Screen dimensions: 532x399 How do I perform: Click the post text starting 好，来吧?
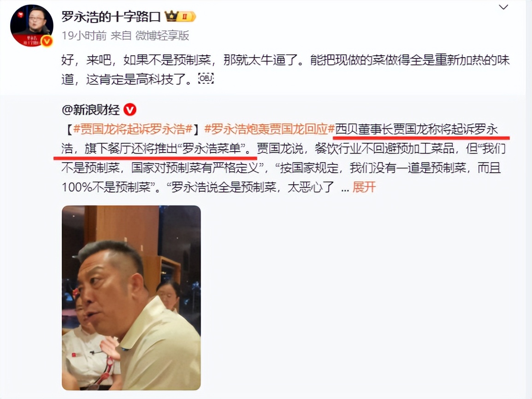pos(285,70)
